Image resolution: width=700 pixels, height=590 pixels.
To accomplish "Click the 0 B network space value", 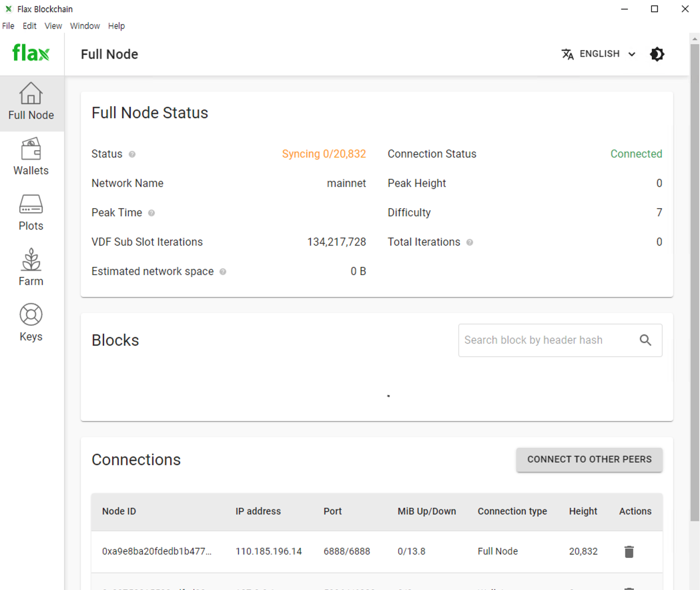I will (x=358, y=272).
